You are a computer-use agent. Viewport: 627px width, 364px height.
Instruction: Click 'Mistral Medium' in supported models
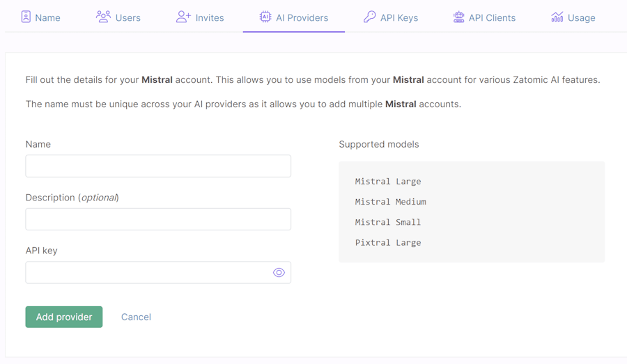(x=391, y=202)
